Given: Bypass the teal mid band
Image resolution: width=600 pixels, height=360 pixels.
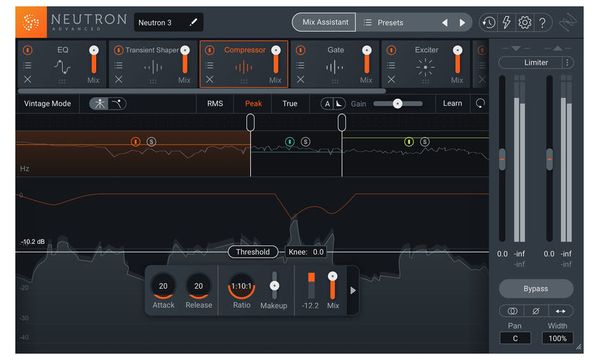Looking at the screenshot, I should (290, 142).
